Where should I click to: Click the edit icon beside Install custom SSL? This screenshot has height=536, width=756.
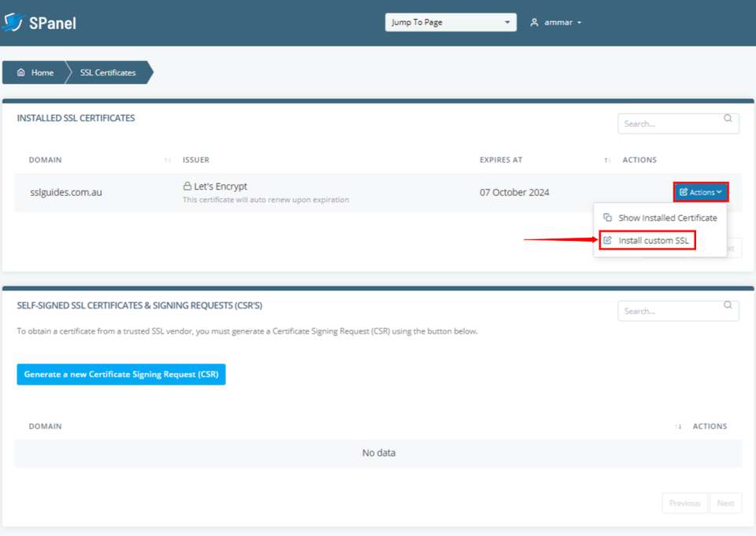point(607,240)
